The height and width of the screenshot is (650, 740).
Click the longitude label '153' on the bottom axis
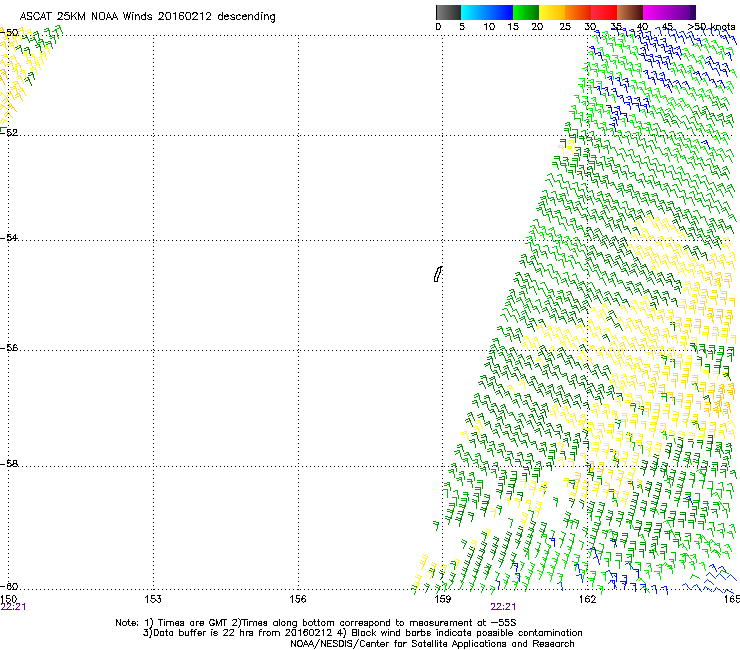tap(153, 599)
